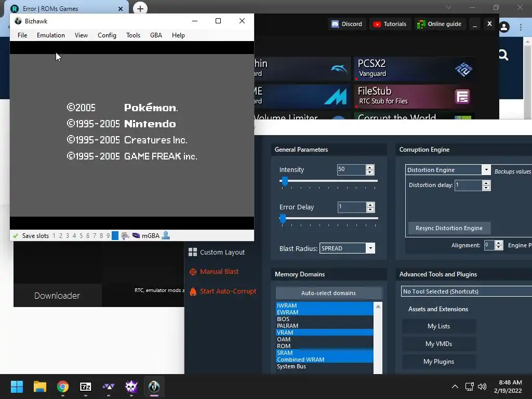
Task: Open the View menu in Bizhawk
Action: click(x=81, y=35)
